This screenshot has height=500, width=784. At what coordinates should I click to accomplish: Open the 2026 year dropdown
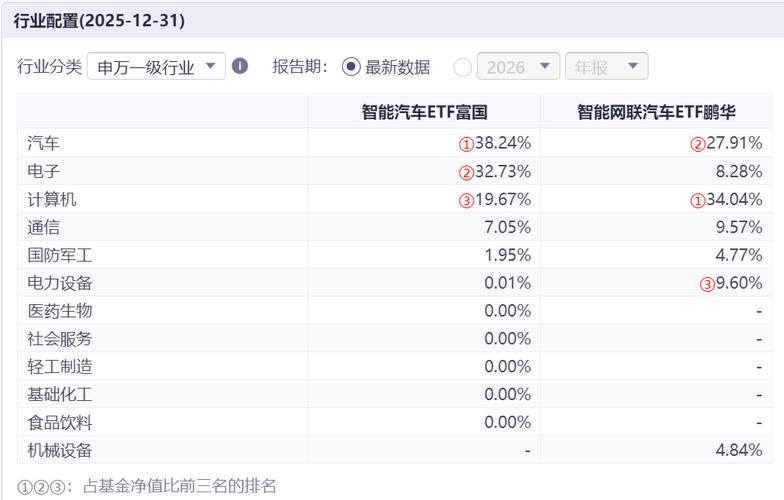point(518,66)
